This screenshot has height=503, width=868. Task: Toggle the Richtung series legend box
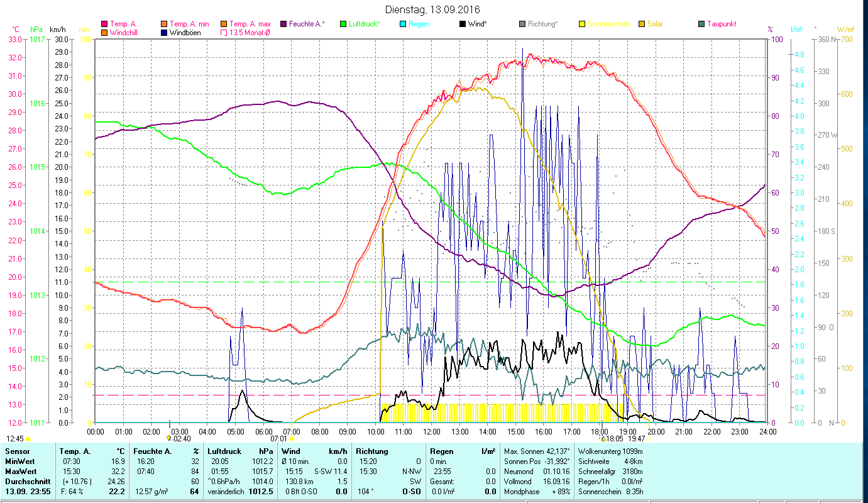point(523,24)
